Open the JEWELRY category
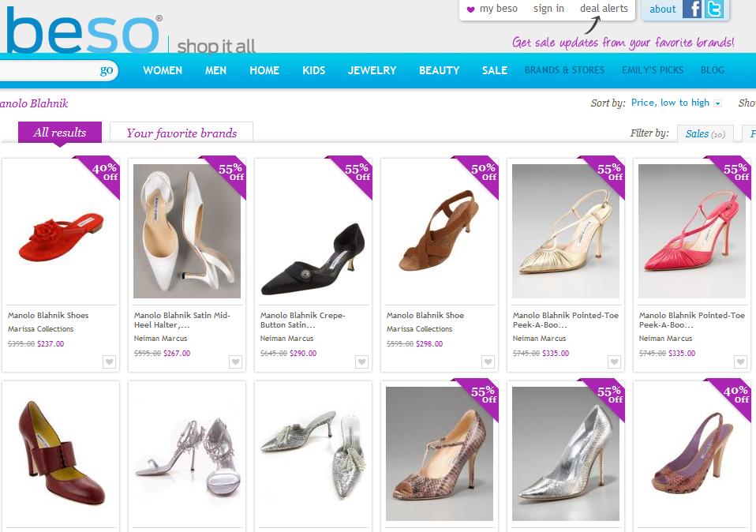 click(x=372, y=70)
